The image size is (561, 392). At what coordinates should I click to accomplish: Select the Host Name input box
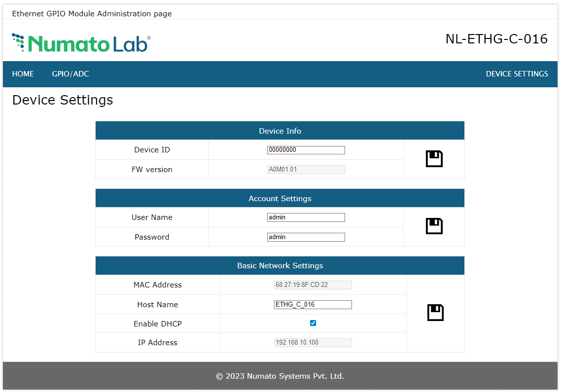tap(313, 305)
